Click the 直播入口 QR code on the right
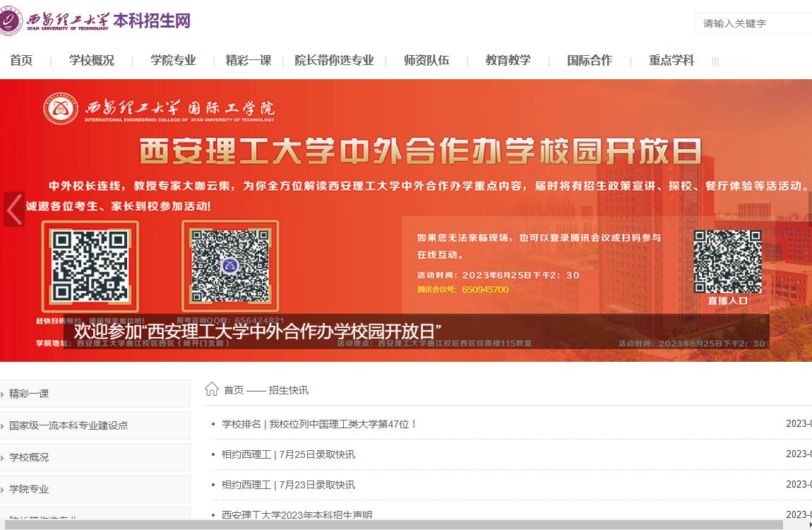This screenshot has width=812, height=530. click(x=727, y=261)
